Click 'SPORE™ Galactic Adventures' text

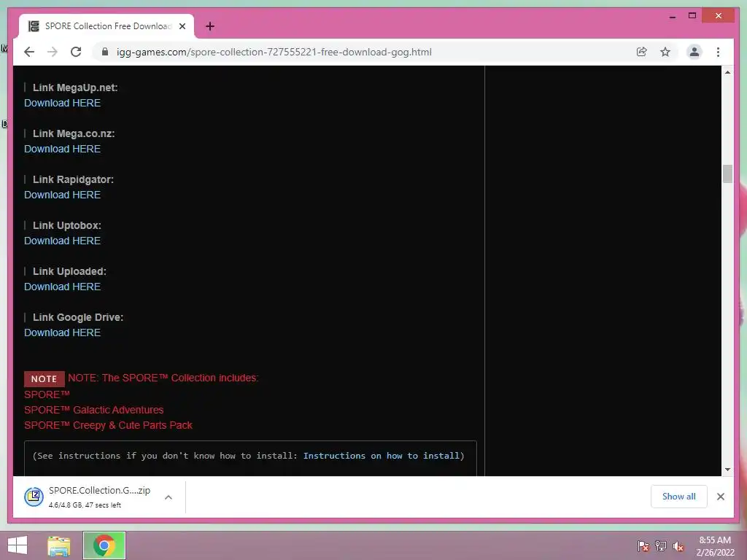click(x=94, y=410)
